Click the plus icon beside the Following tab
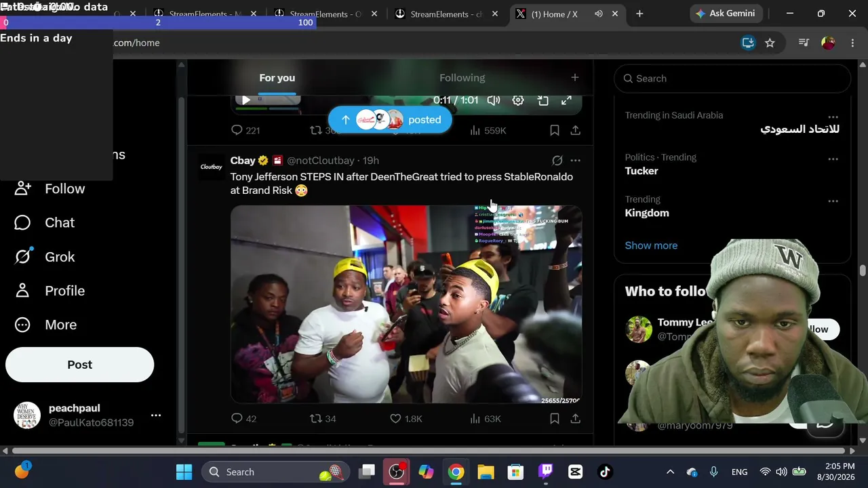868x488 pixels. 575,78
